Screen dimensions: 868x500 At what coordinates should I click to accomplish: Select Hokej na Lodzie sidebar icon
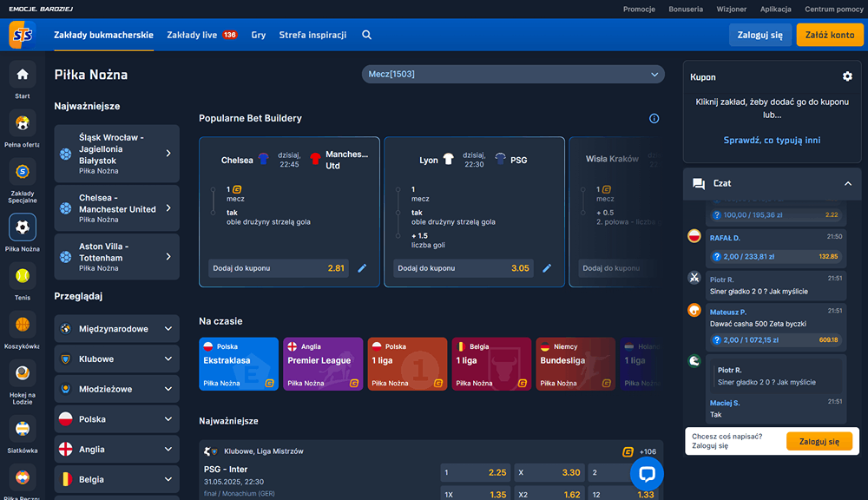tap(23, 373)
